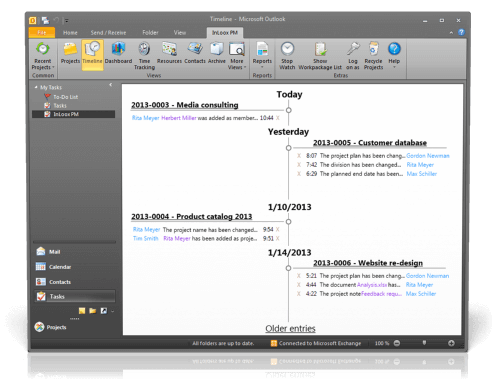Open the Contacts ribbon button
The image size is (495, 380).
point(195,53)
